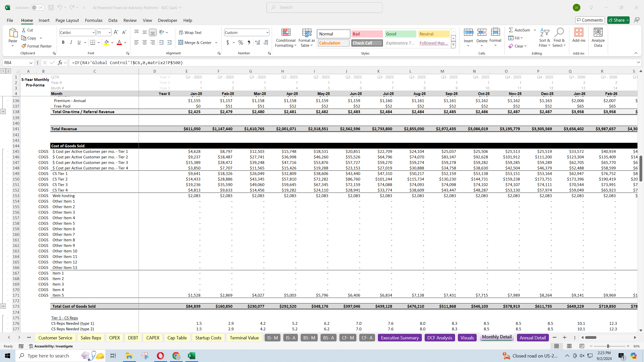Show outline level 1
This screenshot has height=362, width=644.
click(3, 71)
